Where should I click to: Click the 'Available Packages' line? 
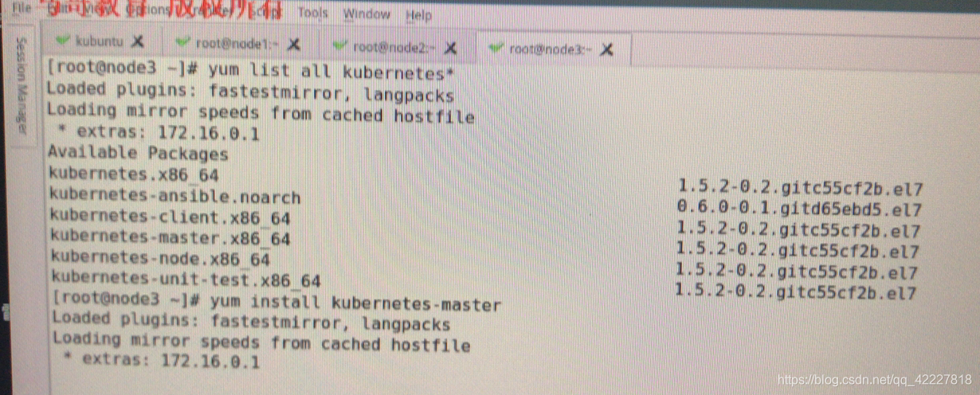pyautogui.click(x=138, y=152)
